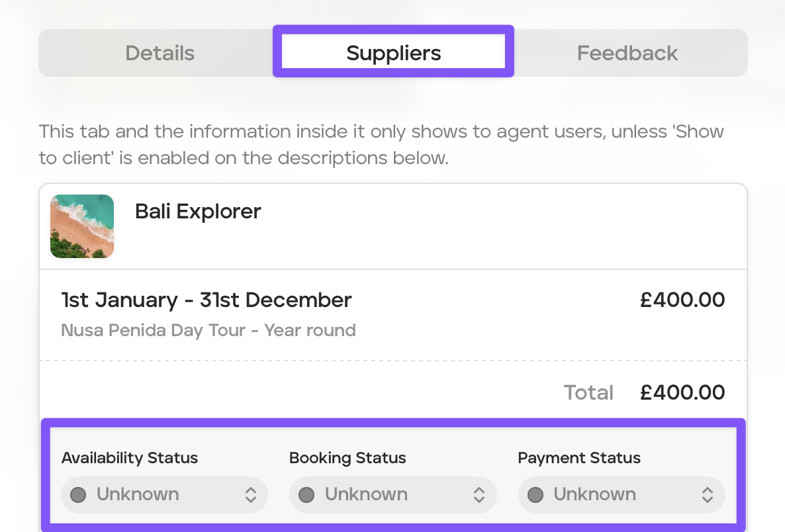Viewport: 785px width, 532px height.
Task: Click the Availability Status label
Action: pyautogui.click(x=130, y=458)
